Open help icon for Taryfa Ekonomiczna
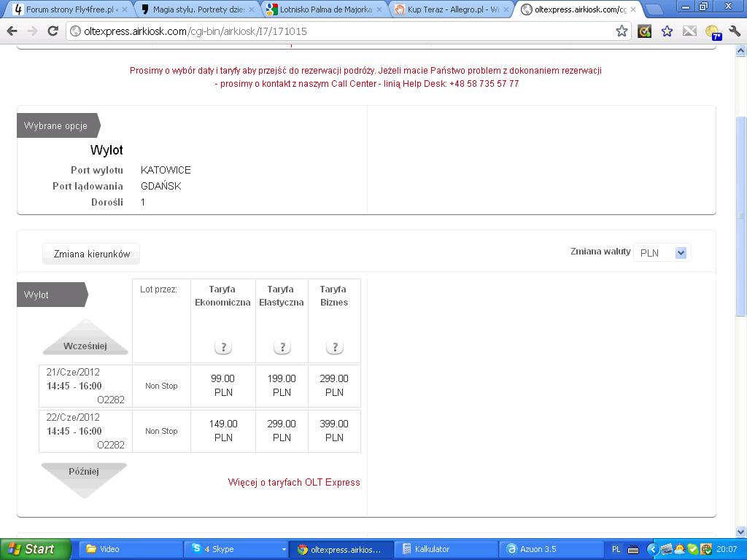 pos(223,347)
